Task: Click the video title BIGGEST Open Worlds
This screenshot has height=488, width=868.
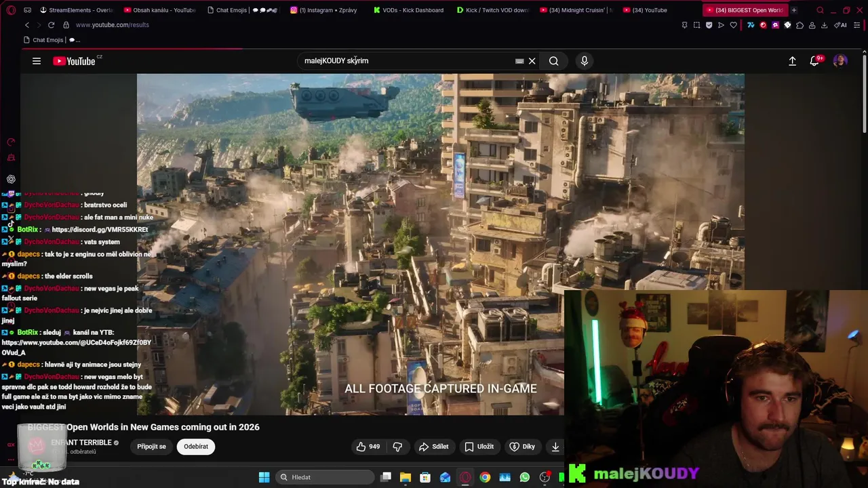Action: (x=144, y=427)
